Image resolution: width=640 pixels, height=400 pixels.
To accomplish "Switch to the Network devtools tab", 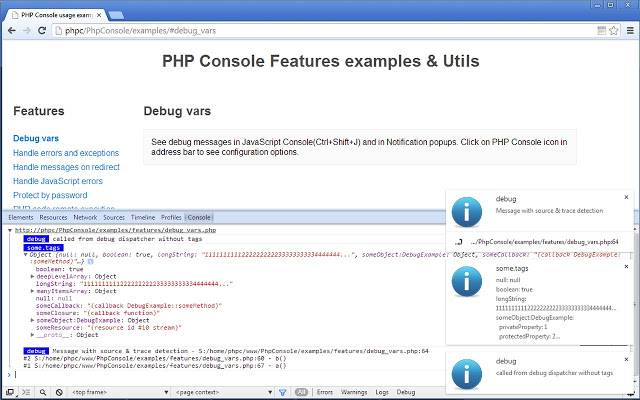I will coord(85,218).
